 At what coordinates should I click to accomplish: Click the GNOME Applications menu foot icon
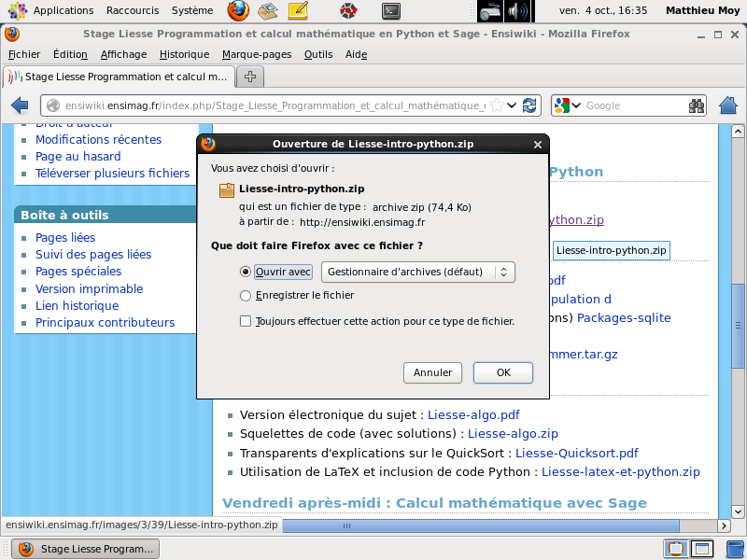click(17, 10)
